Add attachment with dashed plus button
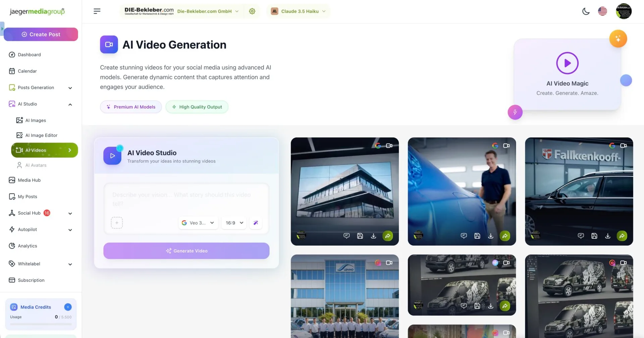 [x=117, y=223]
